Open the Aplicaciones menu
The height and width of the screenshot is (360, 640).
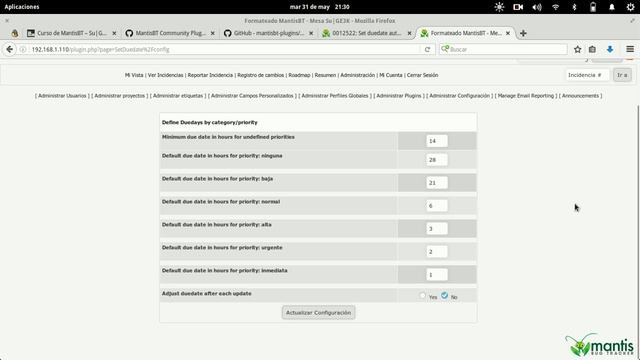[22, 7]
